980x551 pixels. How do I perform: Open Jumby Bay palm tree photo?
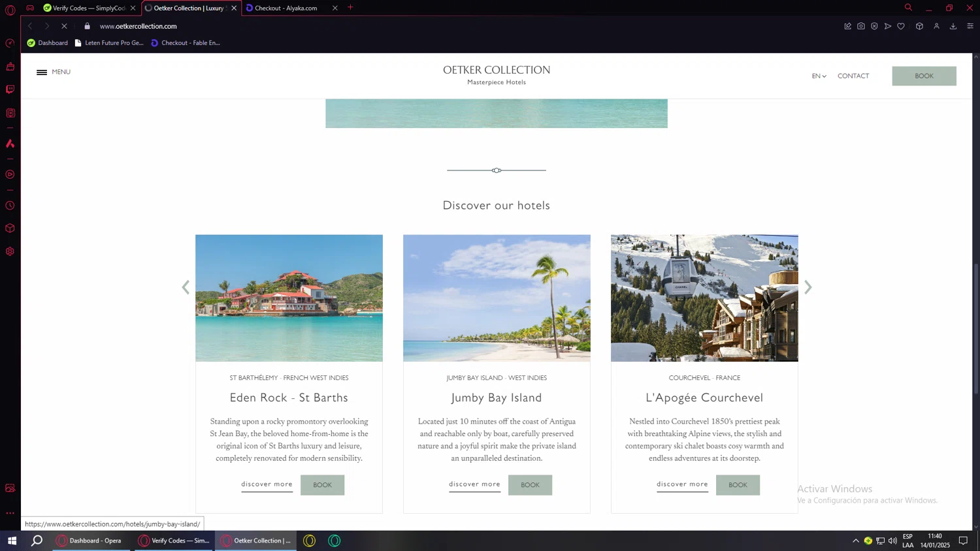tap(497, 298)
